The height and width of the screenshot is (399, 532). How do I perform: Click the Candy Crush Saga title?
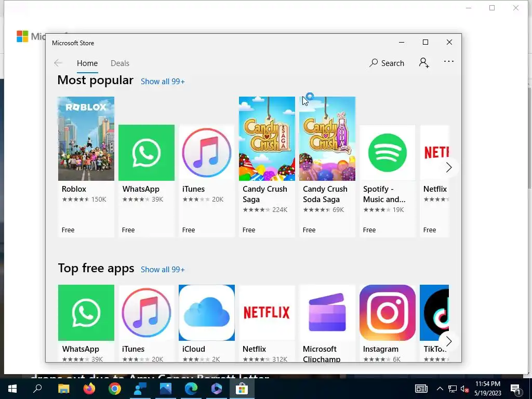[264, 194]
